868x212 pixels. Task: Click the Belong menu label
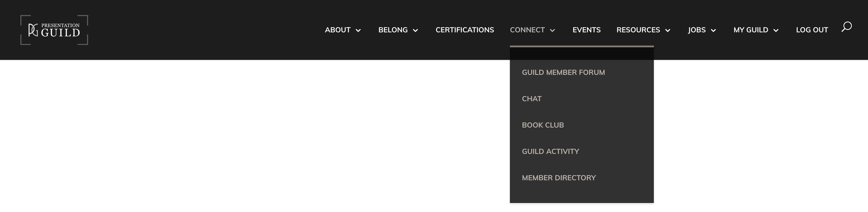tap(393, 30)
